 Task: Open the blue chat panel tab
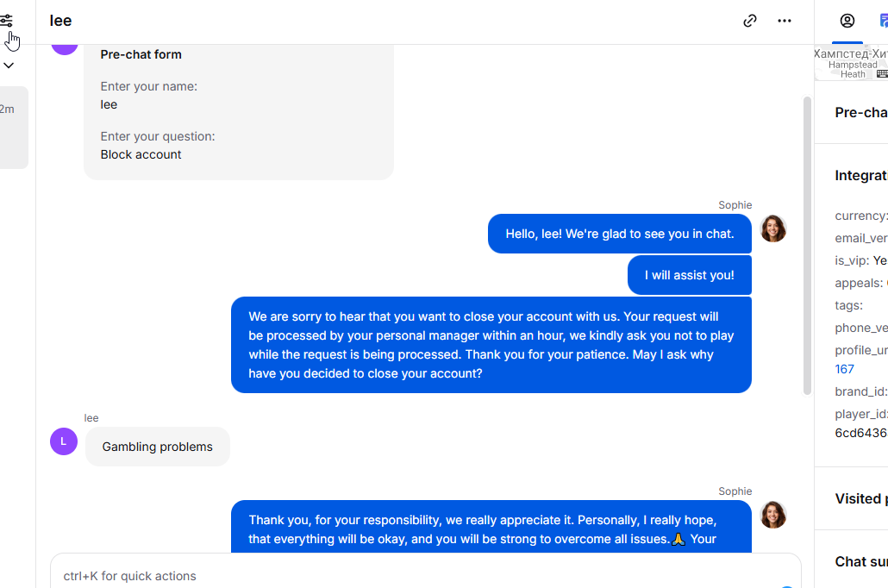883,21
